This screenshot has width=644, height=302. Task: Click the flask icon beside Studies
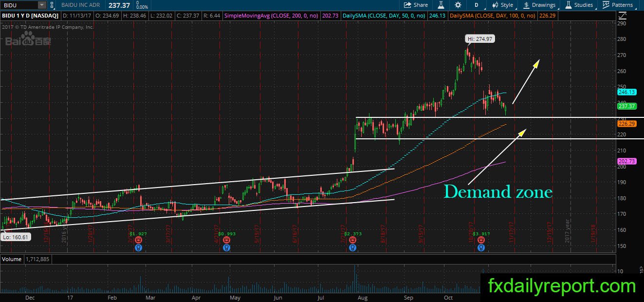tap(568, 5)
